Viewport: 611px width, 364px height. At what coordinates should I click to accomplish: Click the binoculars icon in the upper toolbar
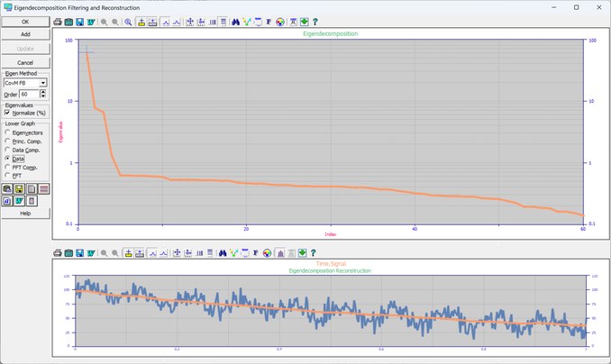(x=235, y=23)
